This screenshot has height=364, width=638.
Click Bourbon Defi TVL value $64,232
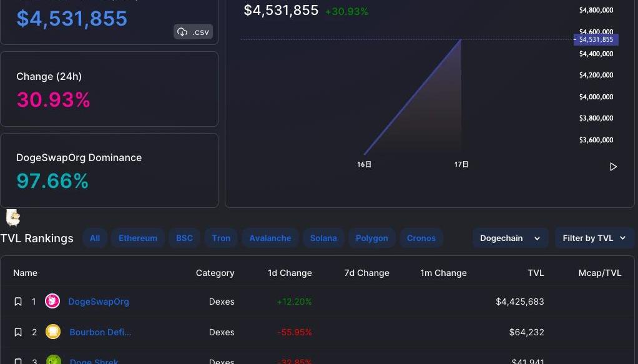(526, 332)
